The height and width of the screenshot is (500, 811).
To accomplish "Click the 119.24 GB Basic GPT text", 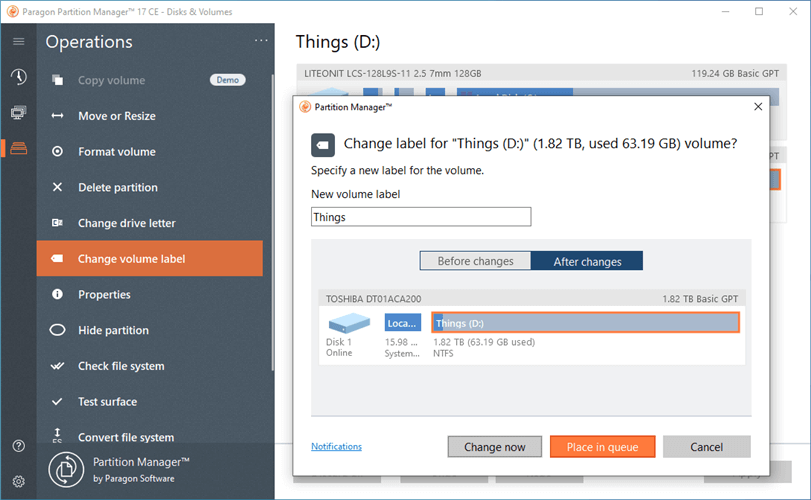I will (x=735, y=73).
